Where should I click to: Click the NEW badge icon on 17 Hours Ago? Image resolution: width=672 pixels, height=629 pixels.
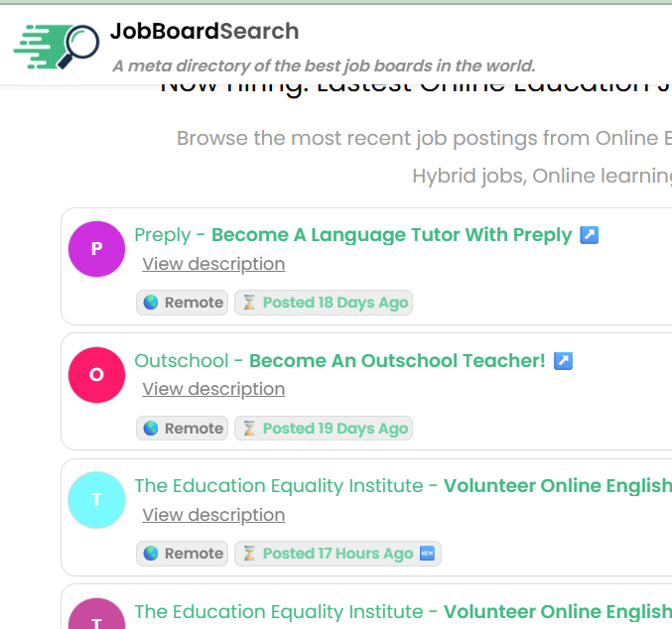[428, 554]
